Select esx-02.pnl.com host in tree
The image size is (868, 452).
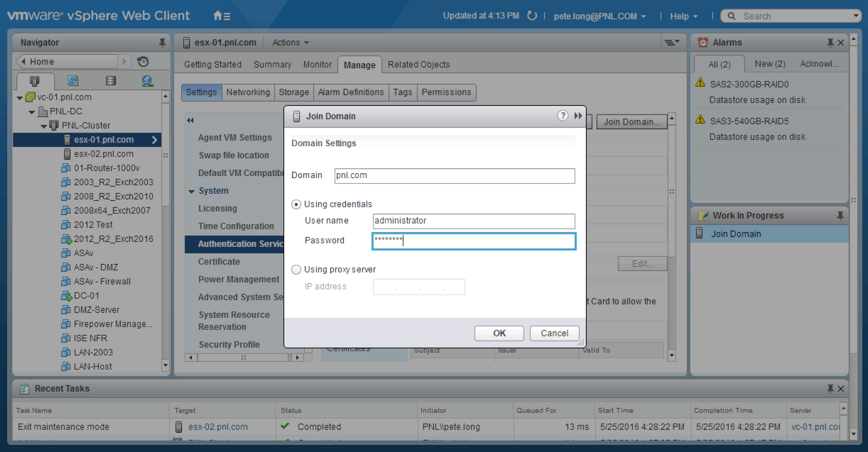click(104, 154)
